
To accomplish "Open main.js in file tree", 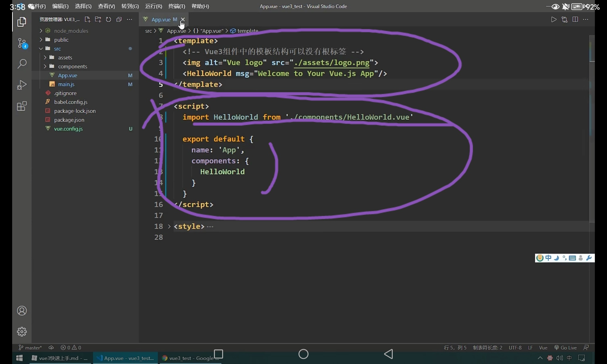I will [x=66, y=84].
